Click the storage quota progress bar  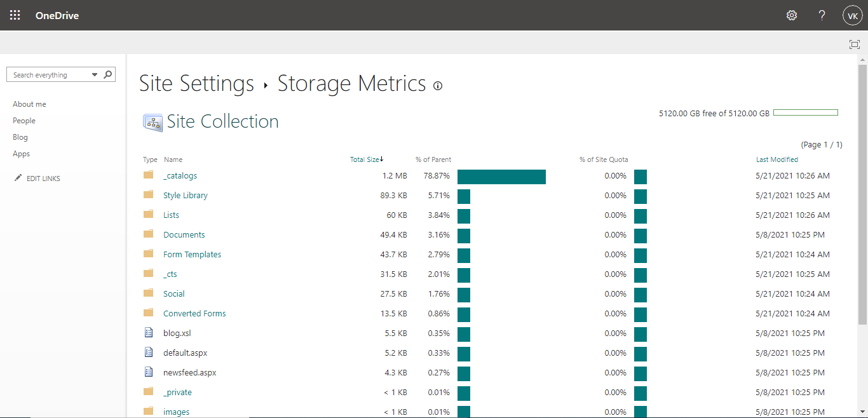coord(805,112)
